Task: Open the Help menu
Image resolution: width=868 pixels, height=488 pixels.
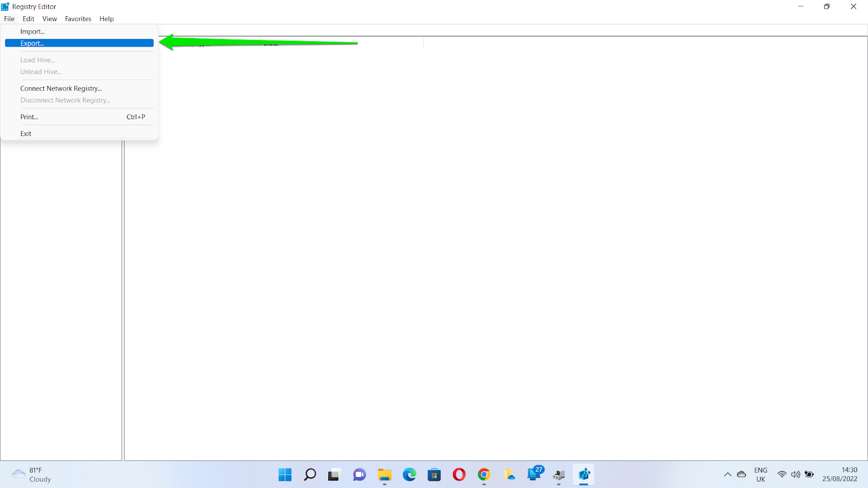Action: [x=107, y=19]
